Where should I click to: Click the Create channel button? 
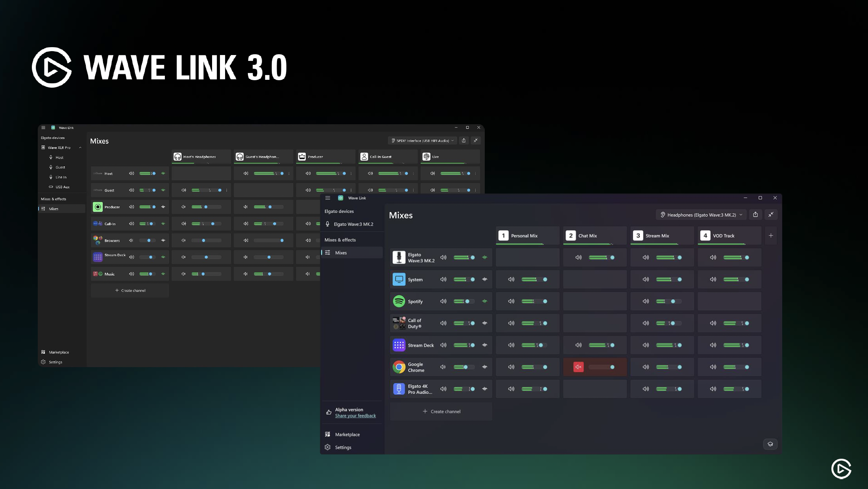pyautogui.click(x=441, y=411)
